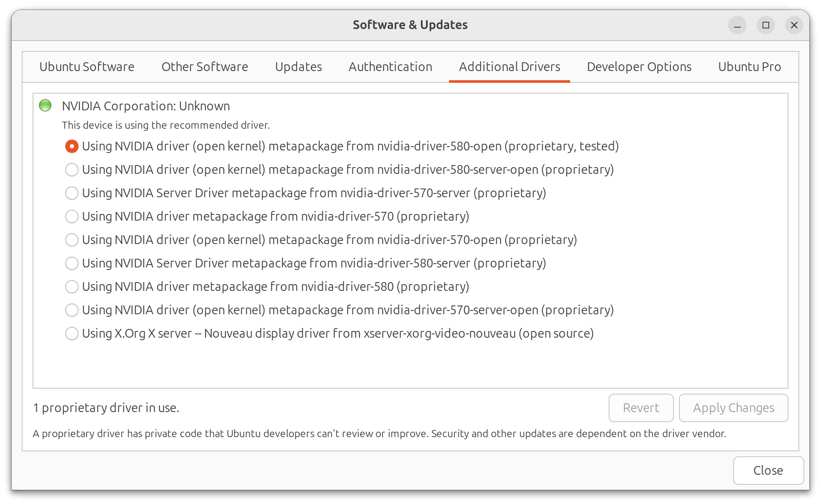Click the Apply Changes button
This screenshot has height=504, width=821.
pos(733,407)
